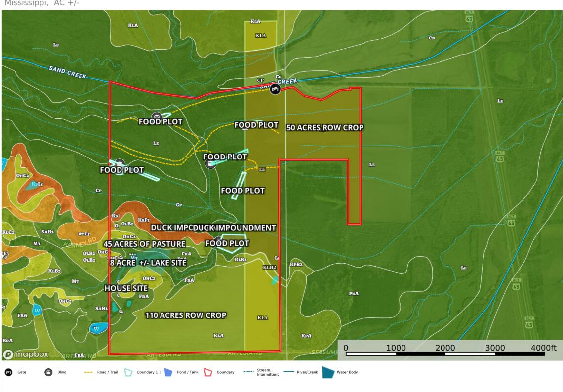This screenshot has height=392, width=563.
Task: Select the yellow dashed Road / Trail legend symbol
Action: (89, 372)
